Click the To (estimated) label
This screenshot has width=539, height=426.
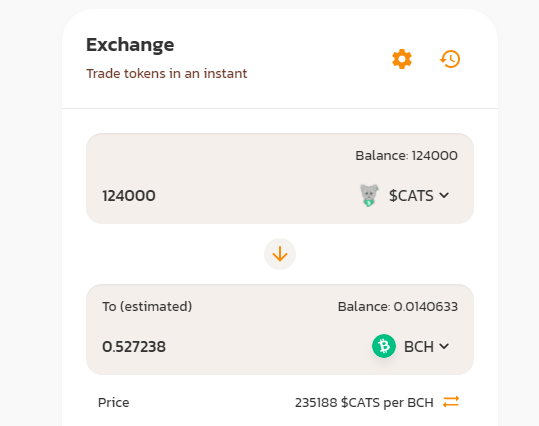coord(147,306)
